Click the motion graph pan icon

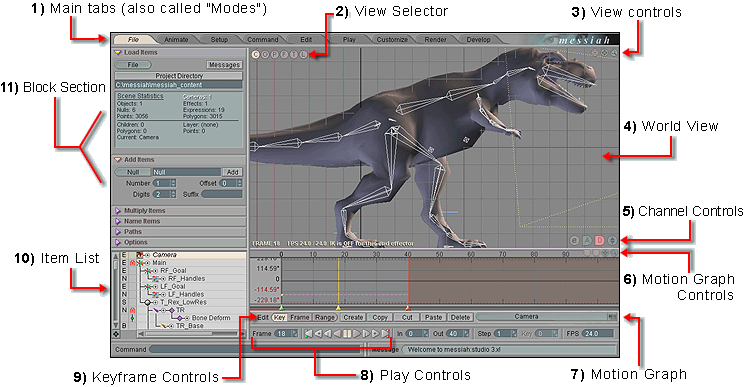605,253
